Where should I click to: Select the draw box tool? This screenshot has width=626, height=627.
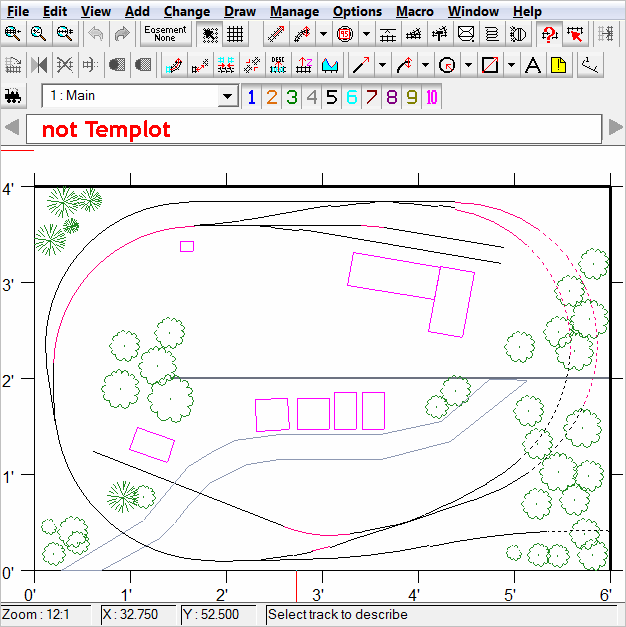(x=490, y=65)
